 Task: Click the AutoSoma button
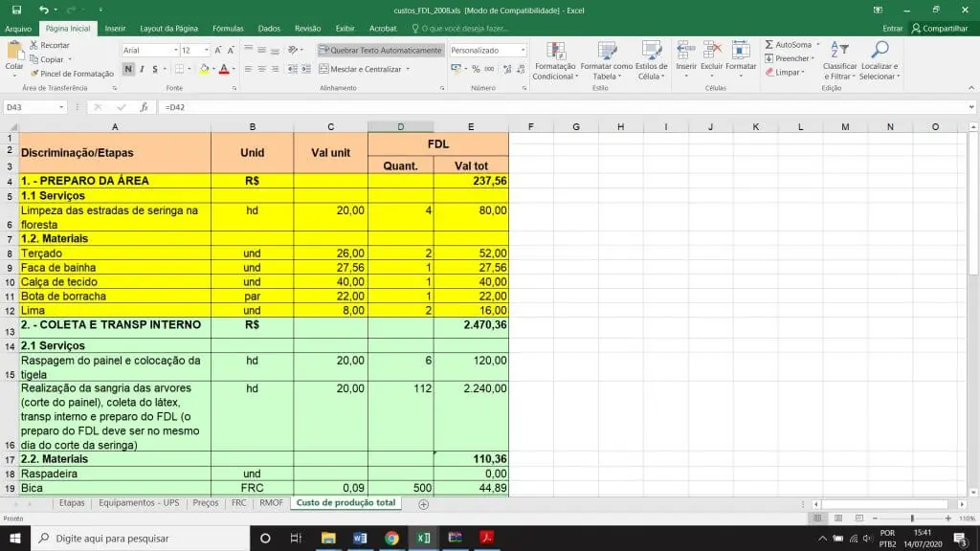tap(789, 45)
